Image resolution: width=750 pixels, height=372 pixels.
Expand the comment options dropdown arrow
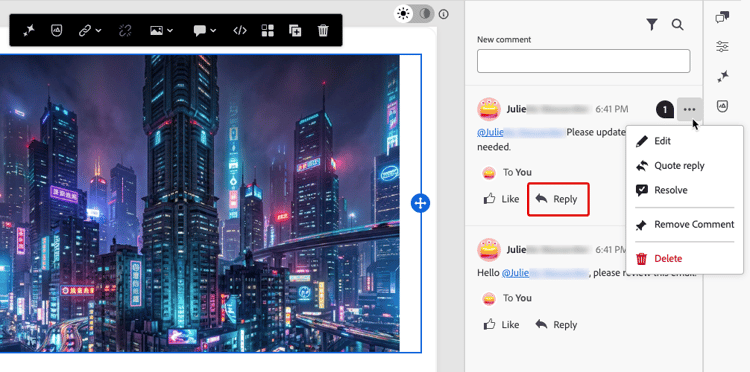[213, 31]
